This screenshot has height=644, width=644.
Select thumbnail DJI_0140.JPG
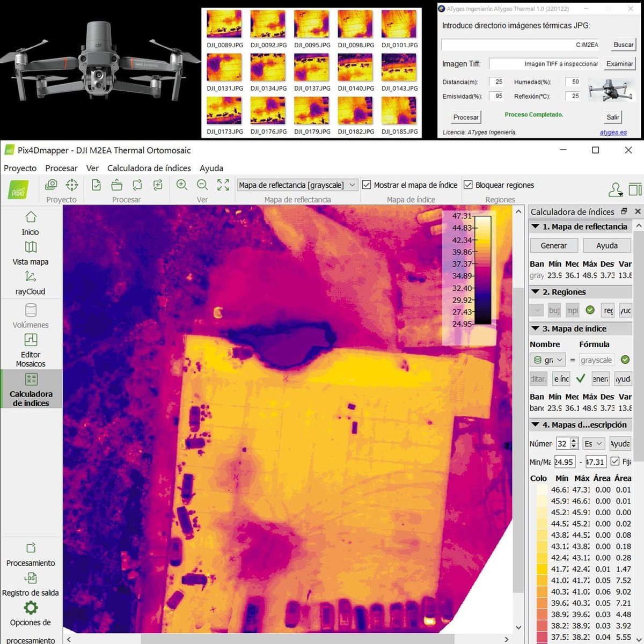tap(355, 72)
